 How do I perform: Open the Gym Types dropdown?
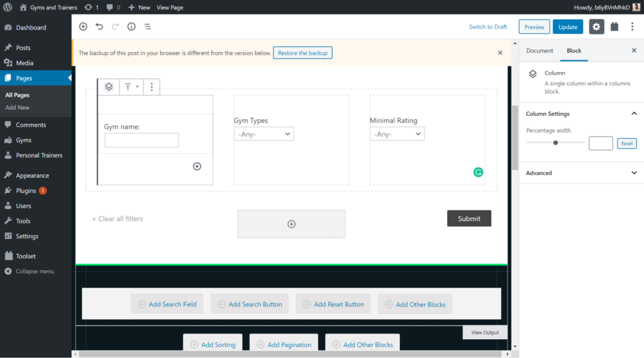(x=264, y=134)
